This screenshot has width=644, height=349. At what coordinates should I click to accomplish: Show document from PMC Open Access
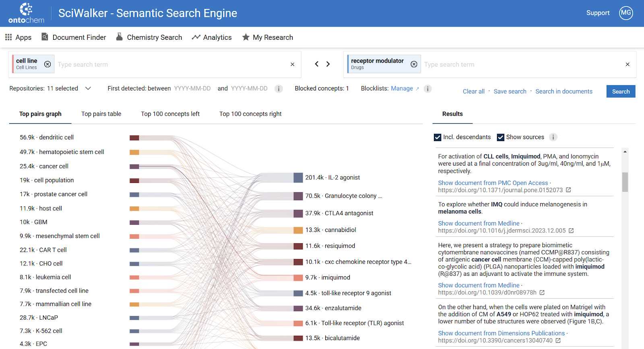tap(493, 183)
